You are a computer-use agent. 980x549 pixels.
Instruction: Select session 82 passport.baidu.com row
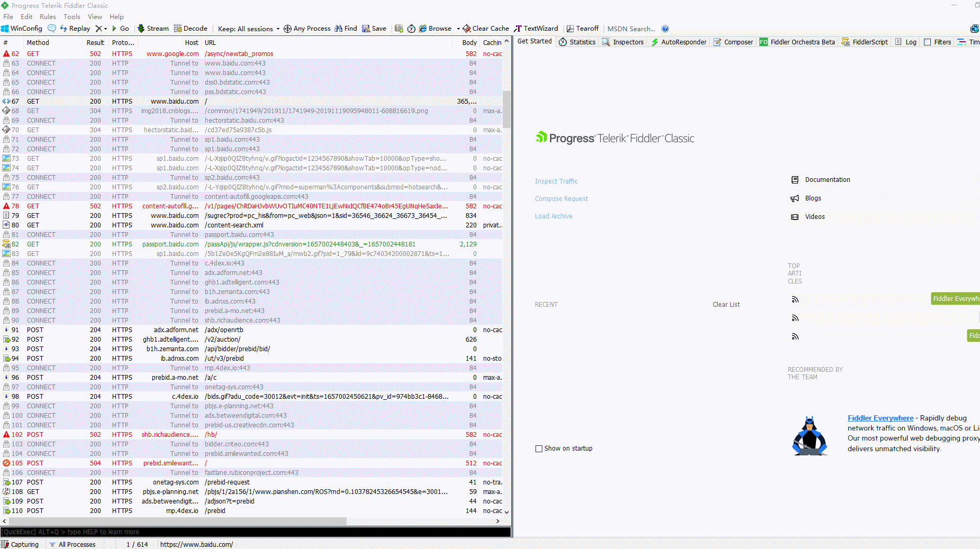pyautogui.click(x=251, y=244)
